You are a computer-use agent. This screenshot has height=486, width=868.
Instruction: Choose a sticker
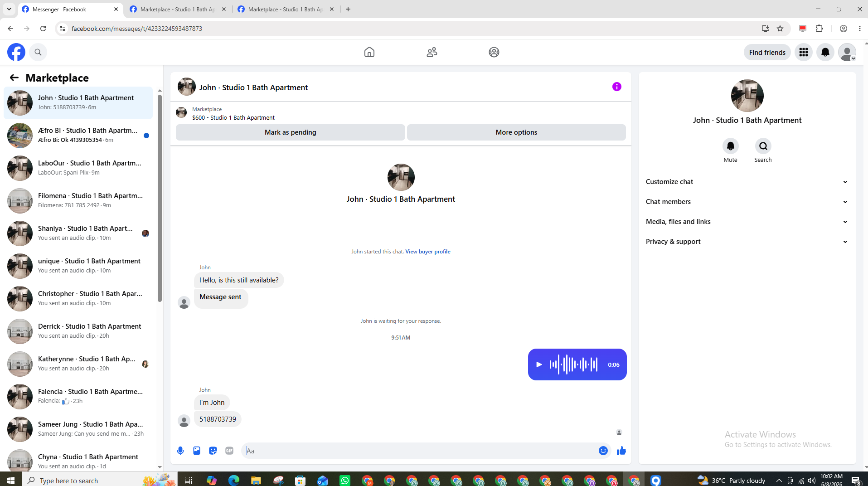coord(213,451)
